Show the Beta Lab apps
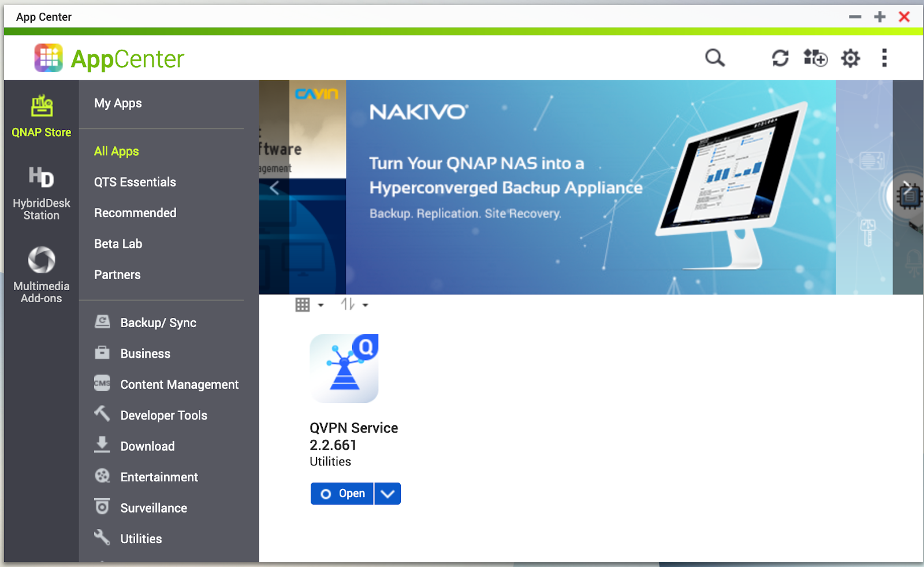The width and height of the screenshot is (924, 567). tap(118, 244)
